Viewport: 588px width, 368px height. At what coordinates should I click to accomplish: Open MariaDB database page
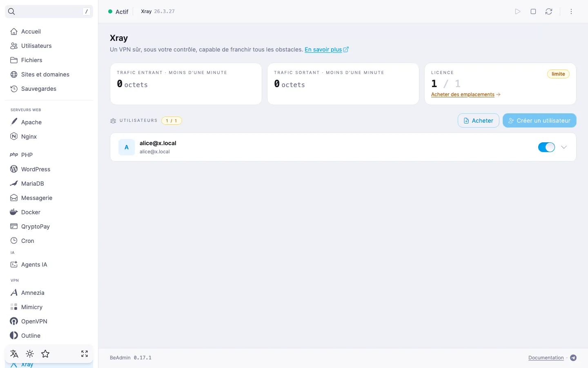(x=49, y=184)
